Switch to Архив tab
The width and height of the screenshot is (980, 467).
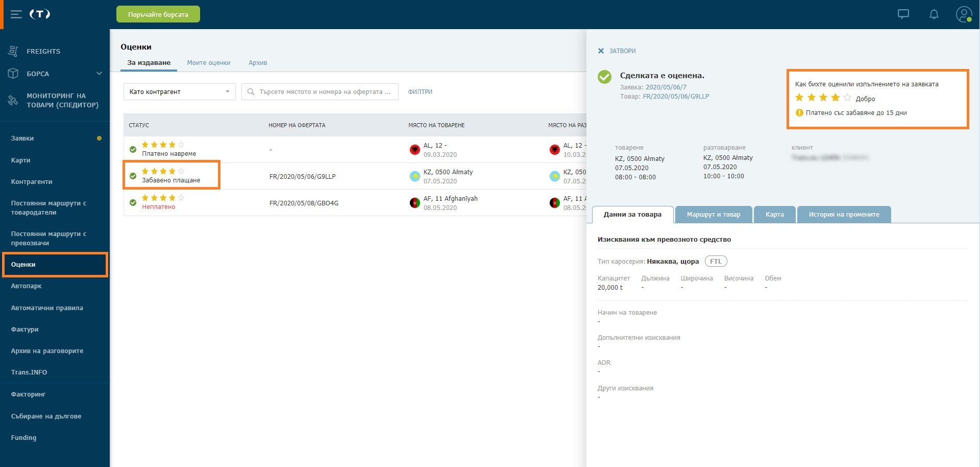pos(258,63)
